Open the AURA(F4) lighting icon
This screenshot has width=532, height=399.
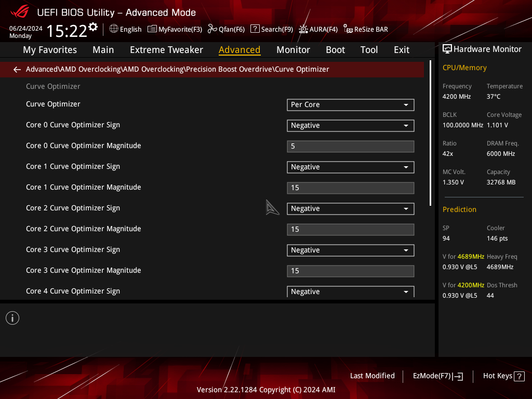pyautogui.click(x=303, y=29)
